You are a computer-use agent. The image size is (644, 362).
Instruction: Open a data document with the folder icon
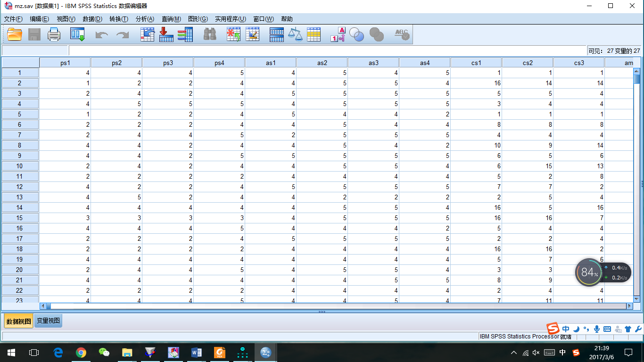pos(15,34)
